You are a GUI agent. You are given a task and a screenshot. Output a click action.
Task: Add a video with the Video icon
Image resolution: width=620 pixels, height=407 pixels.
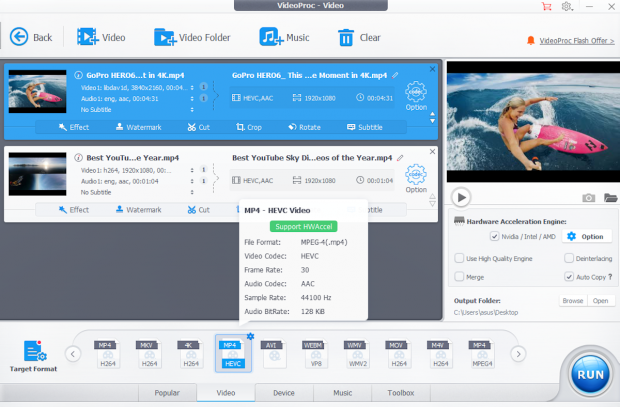(101, 37)
